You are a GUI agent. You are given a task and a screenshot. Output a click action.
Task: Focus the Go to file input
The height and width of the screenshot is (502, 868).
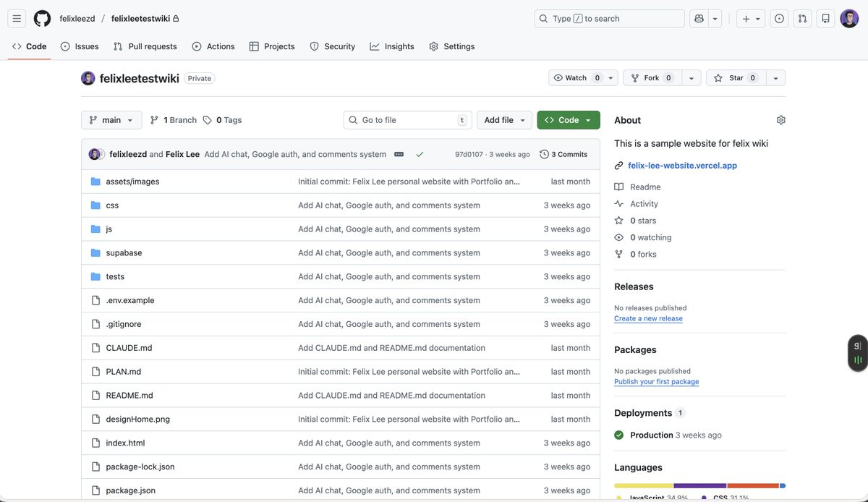tap(407, 120)
